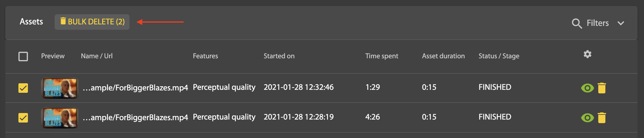Click the Filters label
Viewport: 644px width, 138px height.
click(597, 23)
